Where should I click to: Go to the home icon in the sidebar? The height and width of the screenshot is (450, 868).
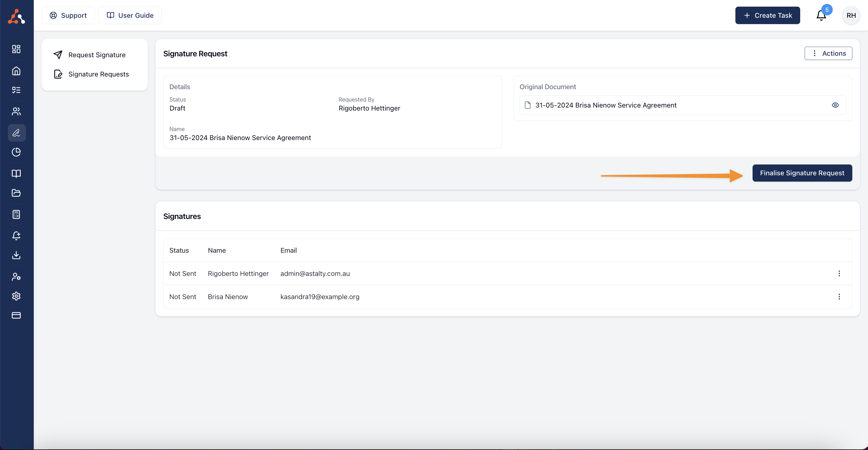coord(16,71)
